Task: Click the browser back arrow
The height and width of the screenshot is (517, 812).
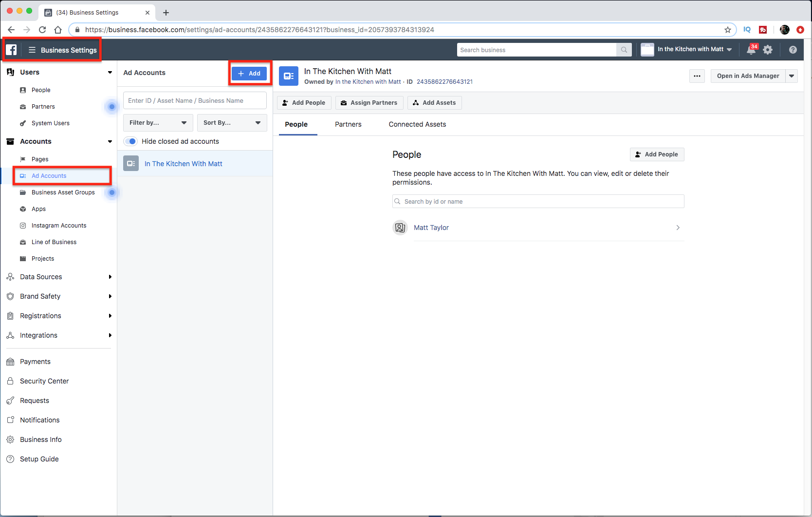Action: point(11,30)
